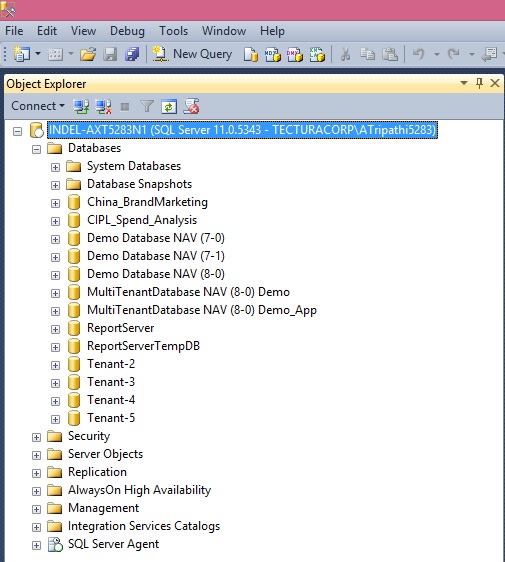This screenshot has height=562, width=505.
Task: Click the Connect Object Explorer icon
Action: (x=81, y=106)
